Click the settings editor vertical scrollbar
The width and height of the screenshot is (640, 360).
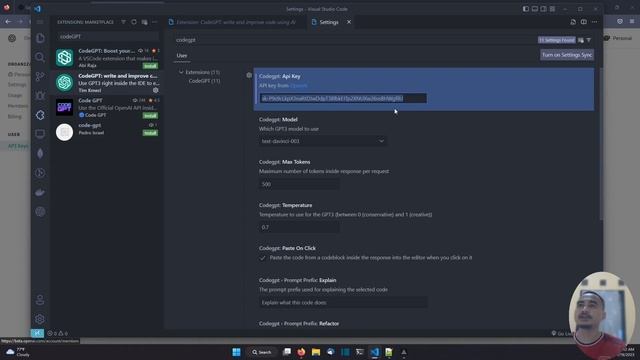click(x=601, y=144)
